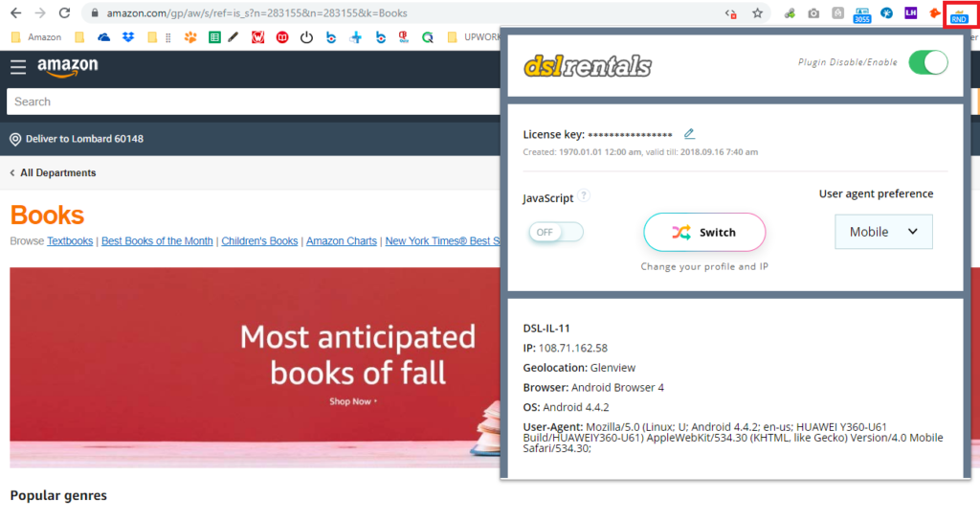Image resolution: width=980 pixels, height=522 pixels.
Task: Click the orange fox extension icon
Action: (934, 12)
